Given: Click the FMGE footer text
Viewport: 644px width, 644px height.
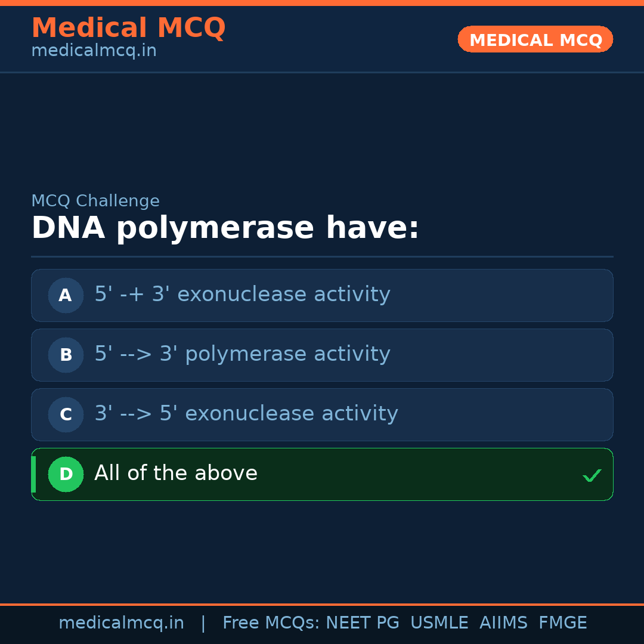Looking at the screenshot, I should tap(562, 623).
